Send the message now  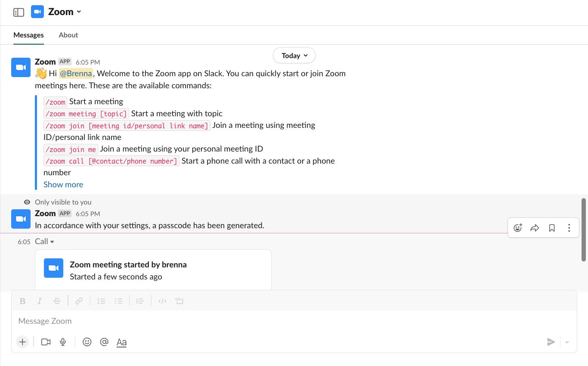pos(551,342)
